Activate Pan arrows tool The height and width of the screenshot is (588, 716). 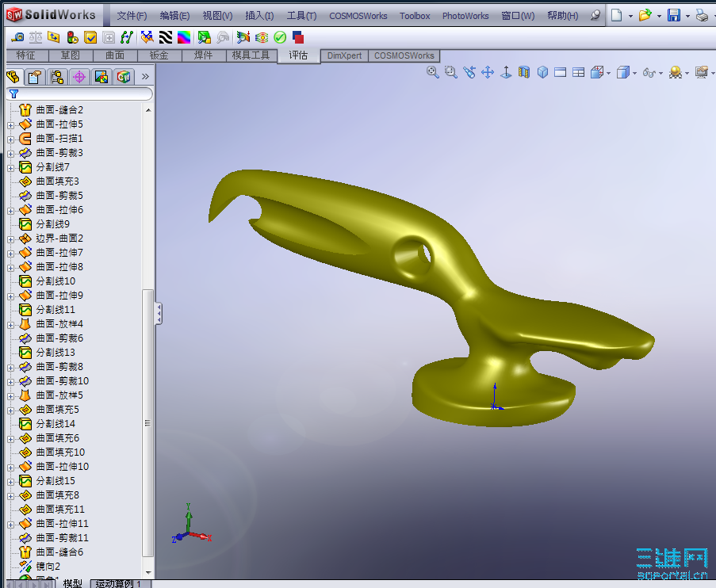pyautogui.click(x=487, y=72)
